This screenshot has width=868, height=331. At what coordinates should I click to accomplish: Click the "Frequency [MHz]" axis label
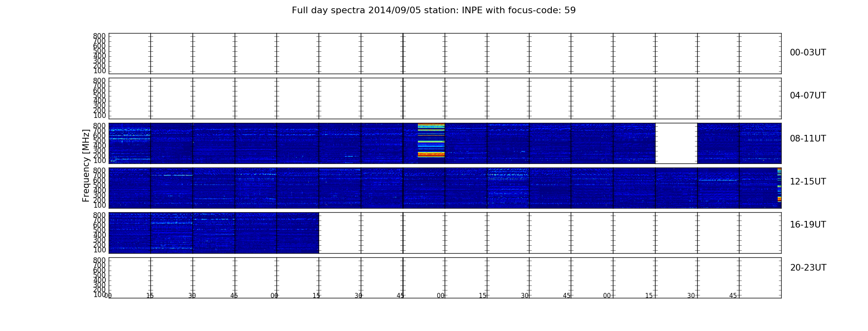[86, 165]
